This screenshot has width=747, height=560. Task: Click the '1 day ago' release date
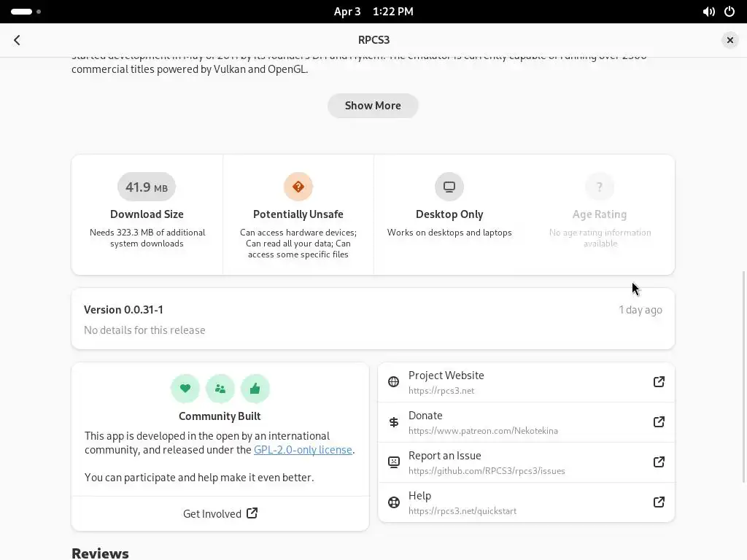point(640,310)
